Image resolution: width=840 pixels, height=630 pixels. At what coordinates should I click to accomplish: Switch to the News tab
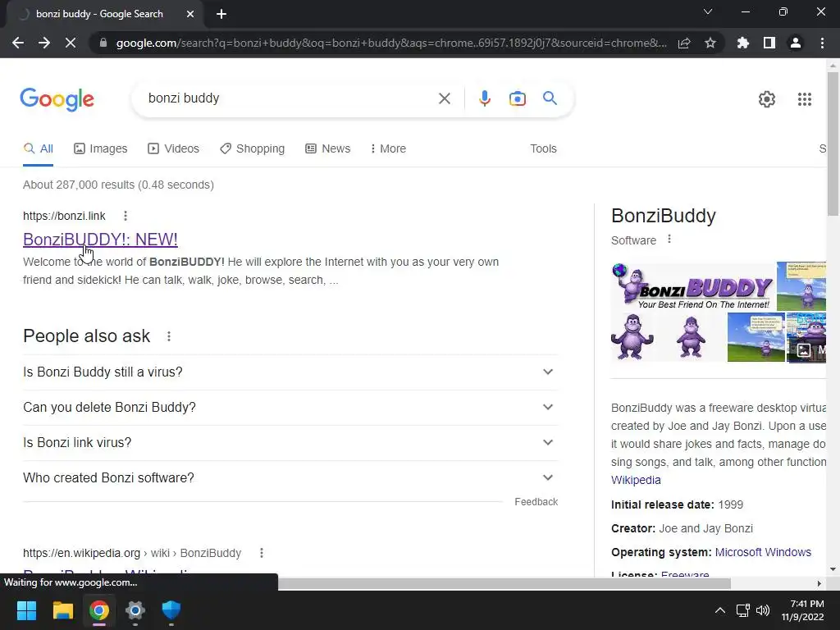pyautogui.click(x=328, y=149)
